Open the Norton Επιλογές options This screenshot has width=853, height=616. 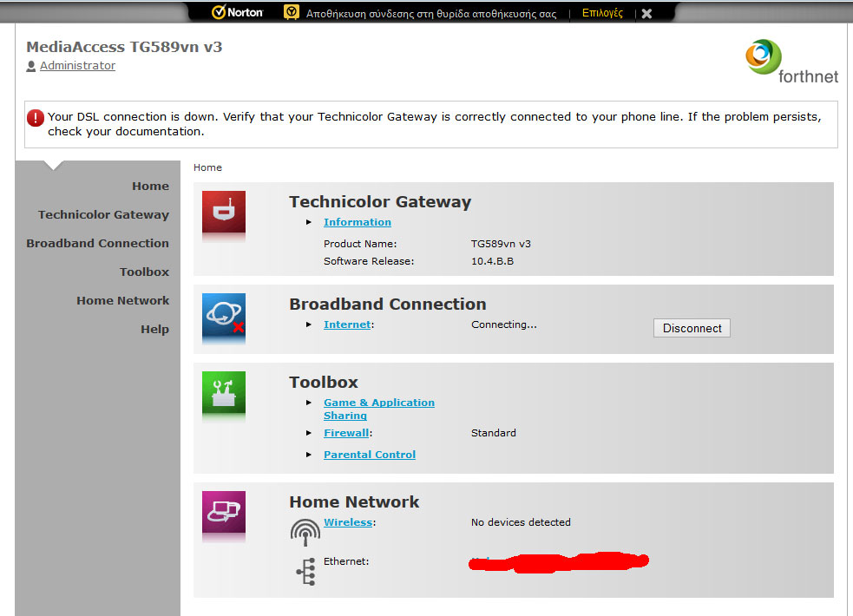(602, 13)
